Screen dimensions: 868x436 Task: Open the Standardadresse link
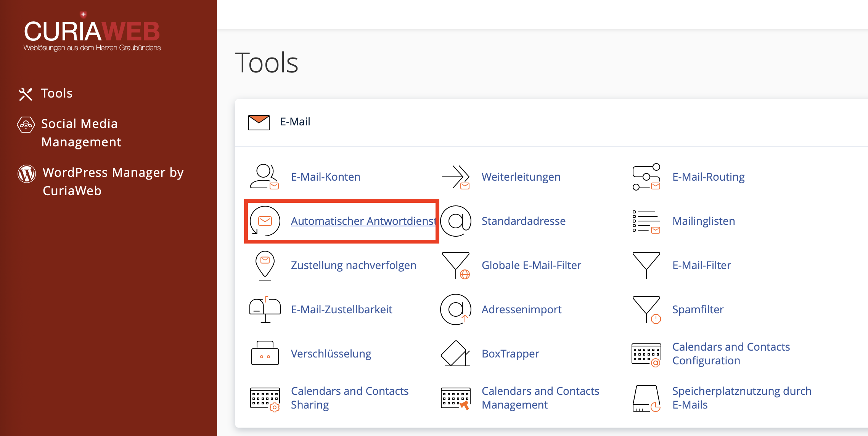pyautogui.click(x=524, y=221)
